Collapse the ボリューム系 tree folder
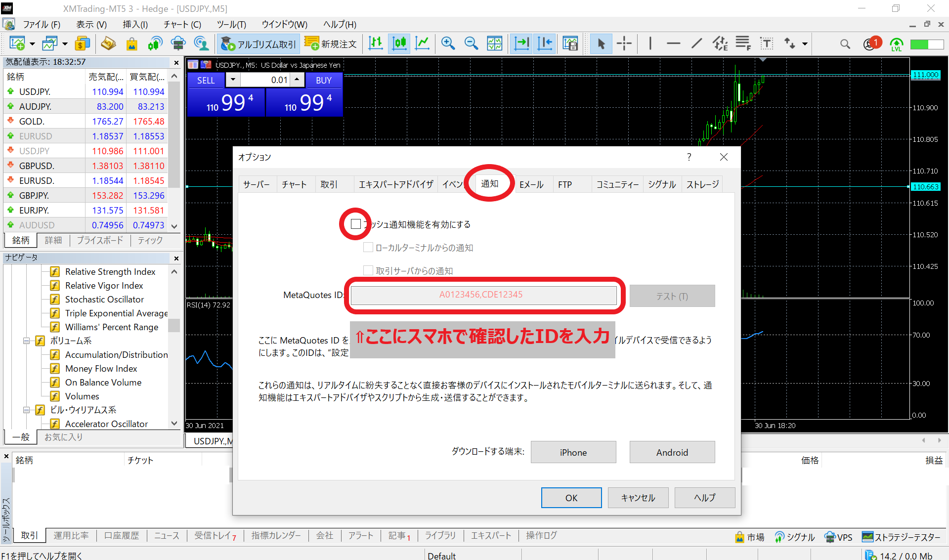This screenshot has height=560, width=949. (x=27, y=341)
